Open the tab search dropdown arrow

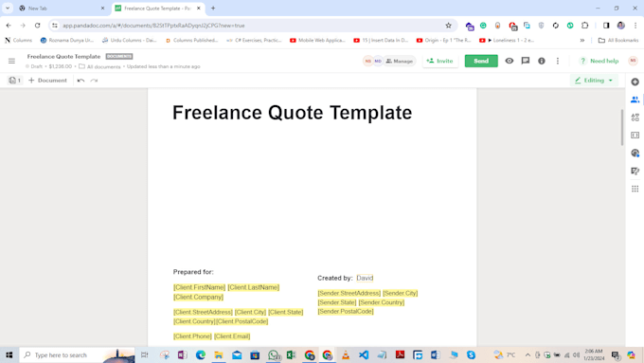coord(8,9)
